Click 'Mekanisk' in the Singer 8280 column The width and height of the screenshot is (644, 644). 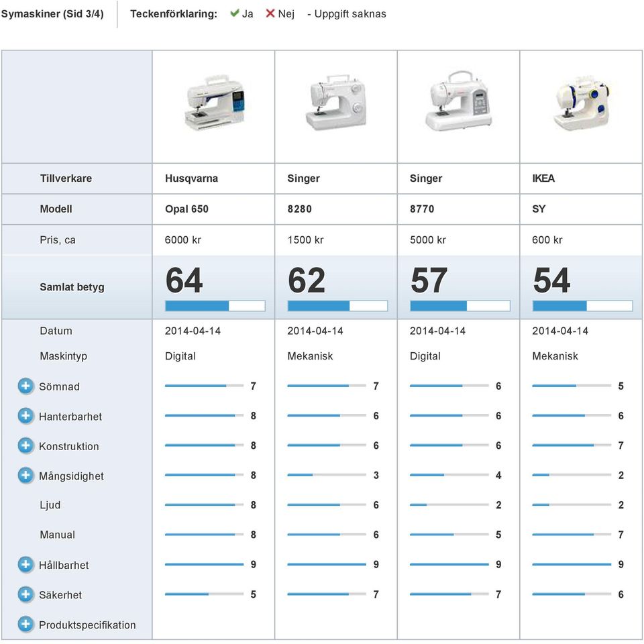(310, 356)
